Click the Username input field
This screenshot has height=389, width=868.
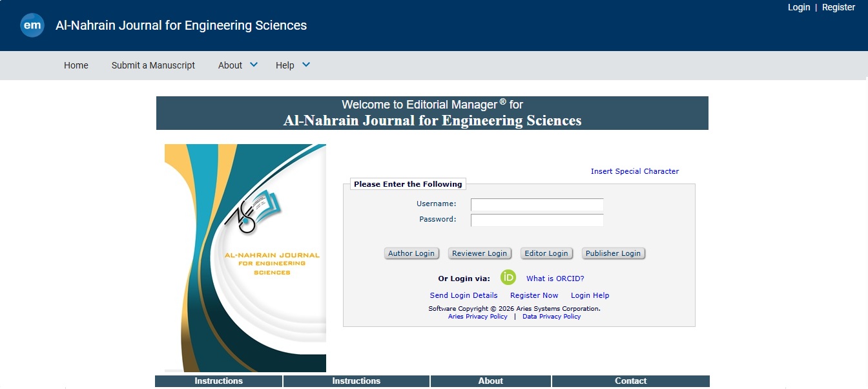[x=537, y=205]
